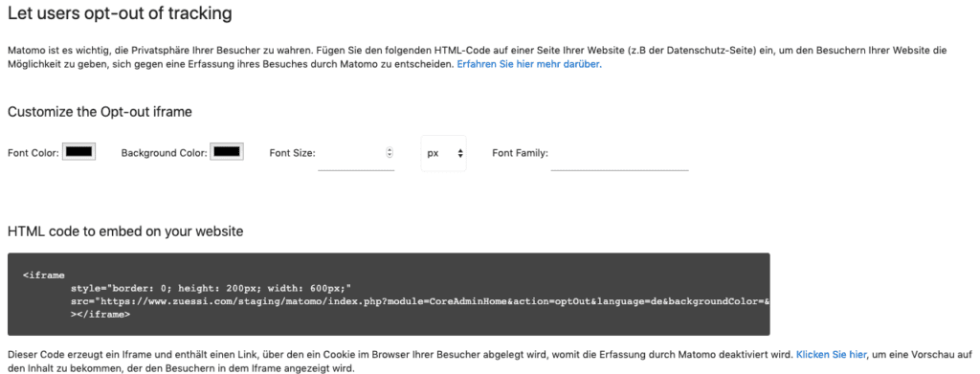Click the 'Customize the Opt-out iframe' heading

[100, 112]
